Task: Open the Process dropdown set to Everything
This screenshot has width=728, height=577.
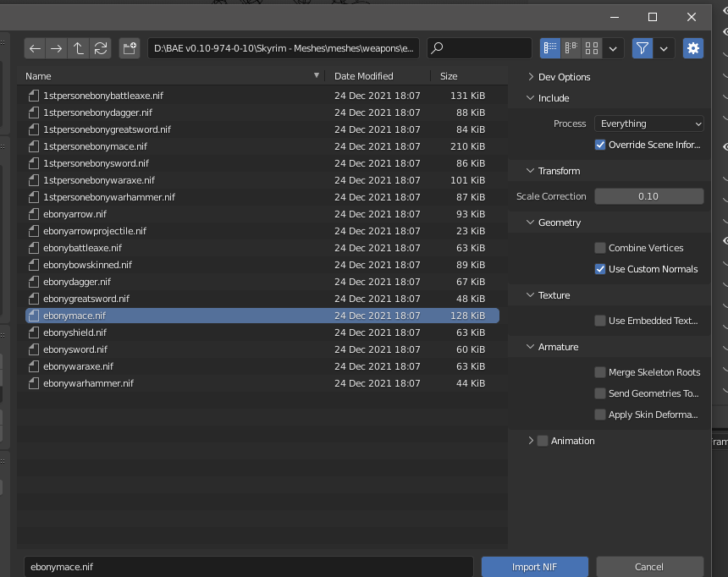Action: pyautogui.click(x=649, y=124)
